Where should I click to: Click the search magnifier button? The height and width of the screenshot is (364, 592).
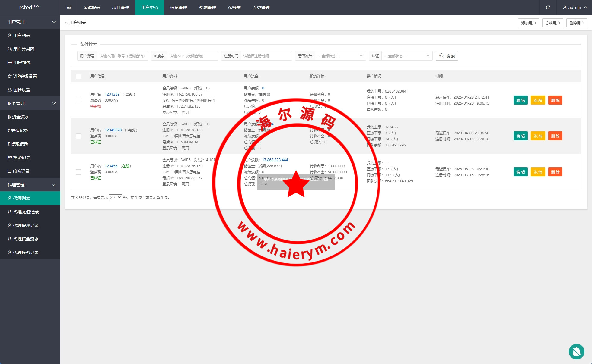point(447,56)
